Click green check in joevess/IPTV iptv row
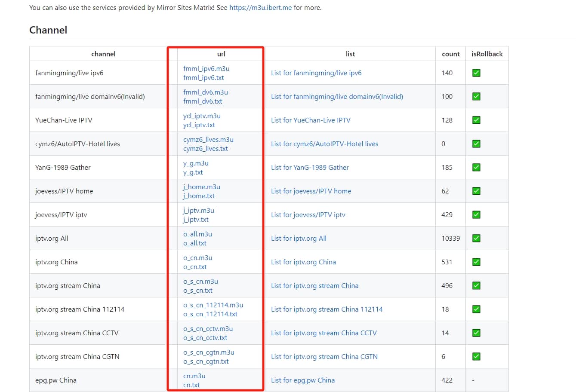The image size is (576, 392). (x=476, y=214)
